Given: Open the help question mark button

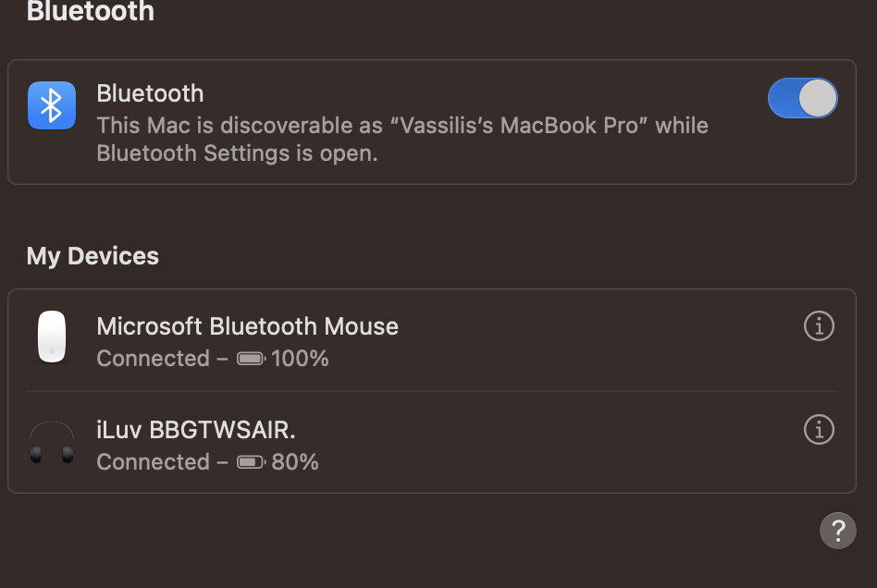Looking at the screenshot, I should tap(837, 531).
